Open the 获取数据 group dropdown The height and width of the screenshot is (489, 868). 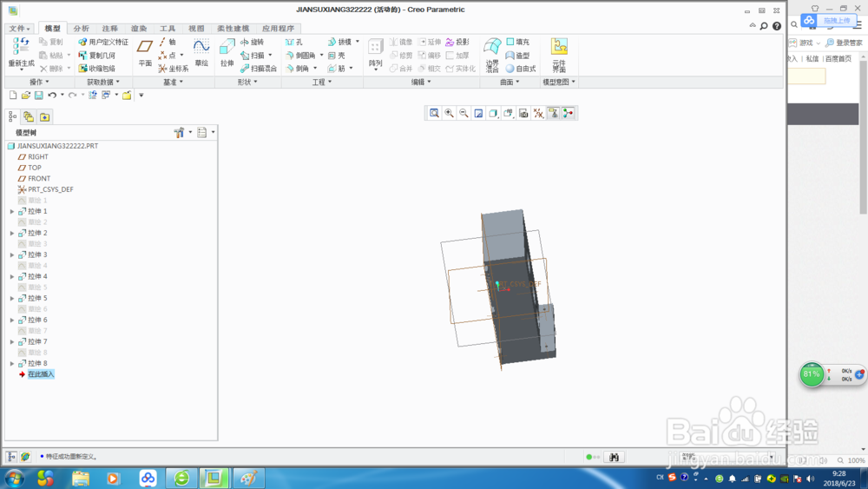tap(103, 82)
